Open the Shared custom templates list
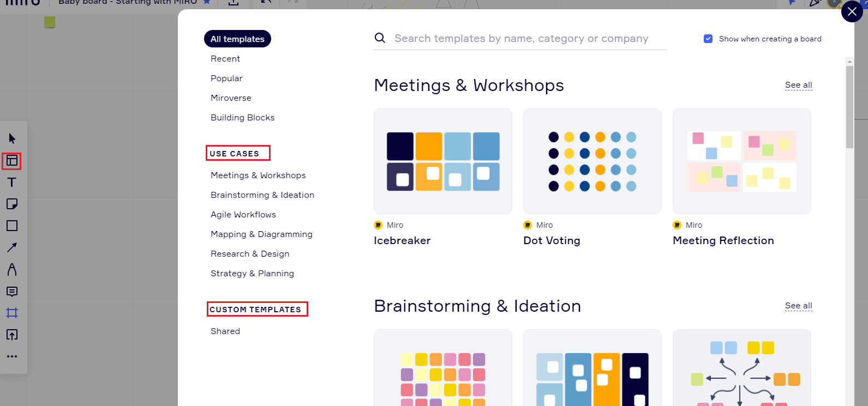Viewport: 868px width, 406px height. click(x=225, y=331)
